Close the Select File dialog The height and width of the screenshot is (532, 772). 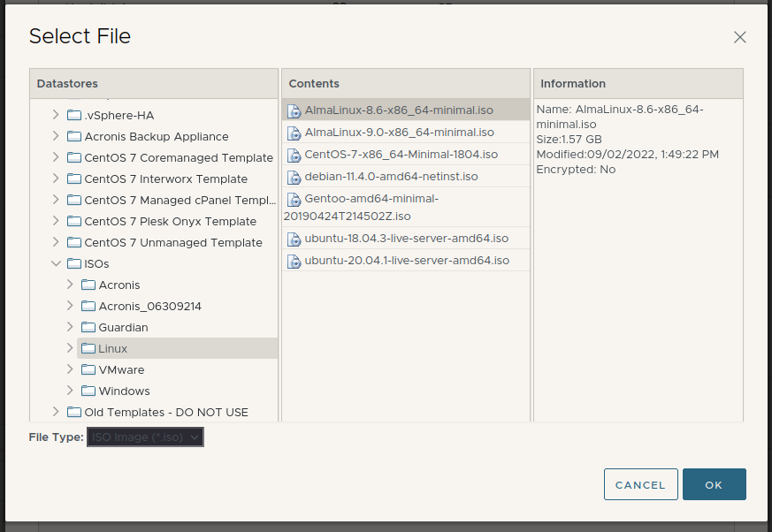[740, 37]
